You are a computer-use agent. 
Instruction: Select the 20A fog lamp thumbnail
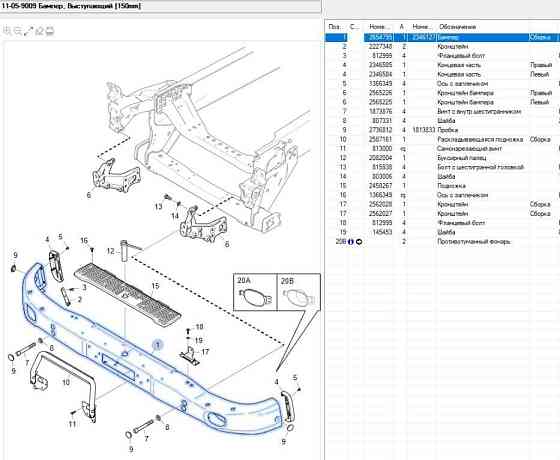[255, 292]
